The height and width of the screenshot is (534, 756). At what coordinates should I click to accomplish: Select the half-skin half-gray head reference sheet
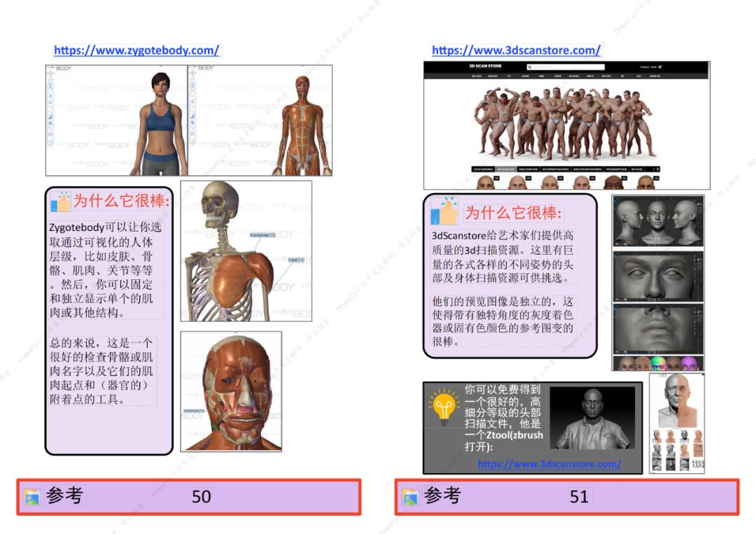(677, 423)
